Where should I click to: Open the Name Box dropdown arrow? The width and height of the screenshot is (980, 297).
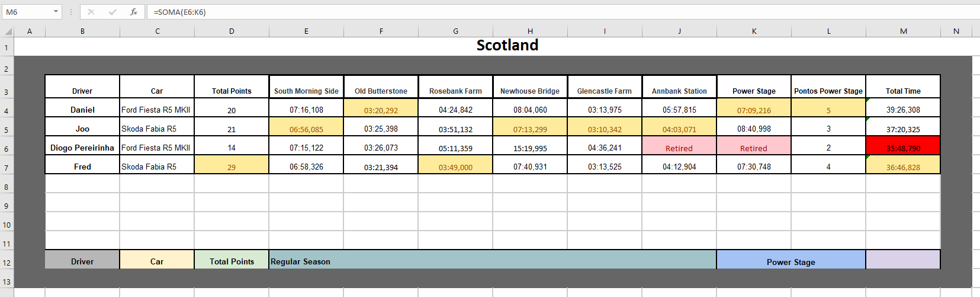coord(56,12)
